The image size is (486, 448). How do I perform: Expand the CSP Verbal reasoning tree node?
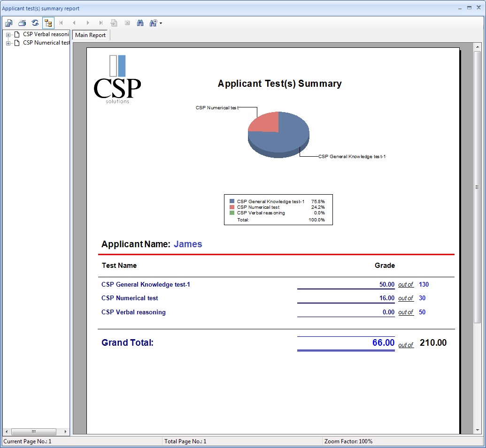tap(7, 34)
